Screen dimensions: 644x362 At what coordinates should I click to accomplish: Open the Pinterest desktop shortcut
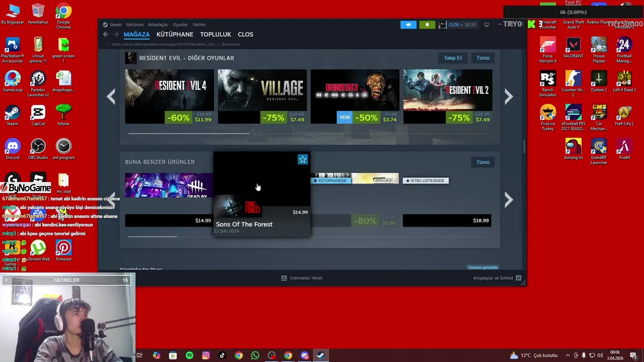point(63,251)
